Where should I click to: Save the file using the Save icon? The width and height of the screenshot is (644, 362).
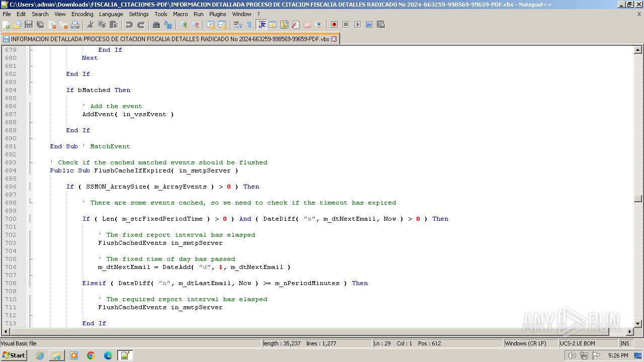29,25
